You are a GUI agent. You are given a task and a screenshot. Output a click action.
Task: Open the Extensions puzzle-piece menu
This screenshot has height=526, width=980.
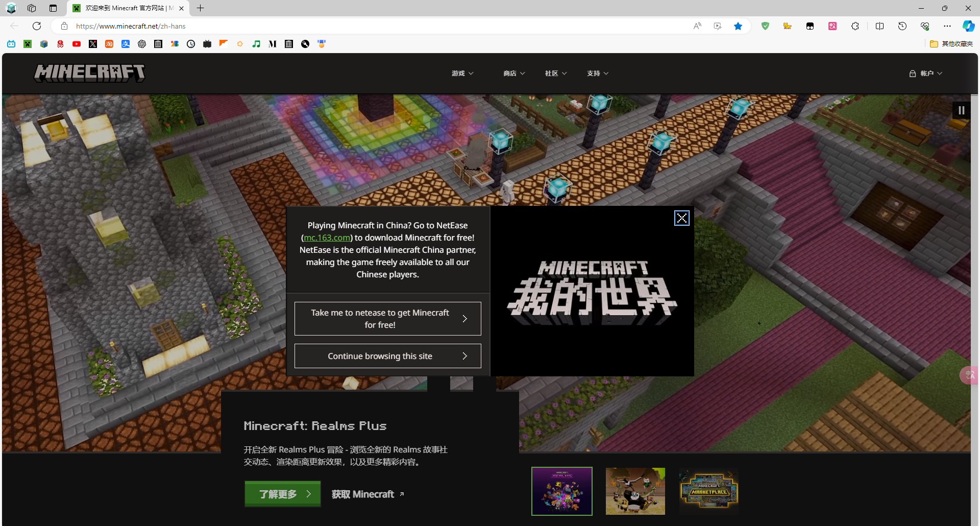pyautogui.click(x=855, y=26)
